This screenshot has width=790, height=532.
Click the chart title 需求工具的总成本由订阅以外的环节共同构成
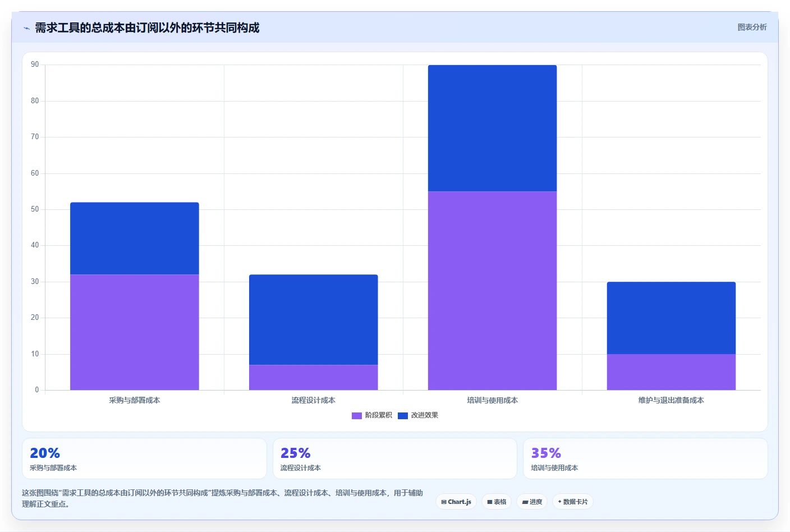pos(147,28)
